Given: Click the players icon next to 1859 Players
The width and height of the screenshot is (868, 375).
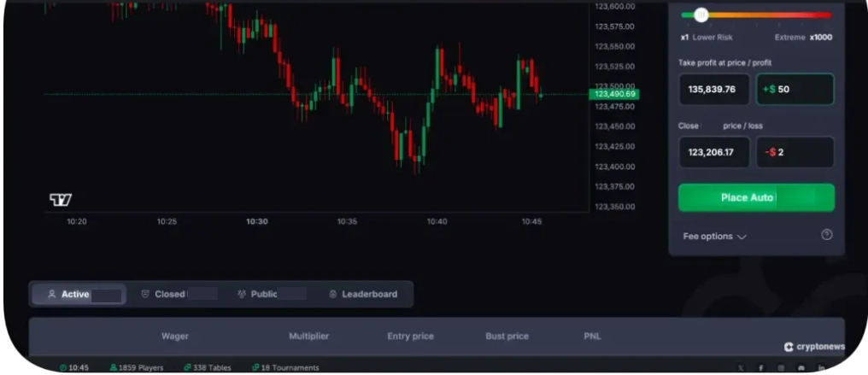Looking at the screenshot, I should (x=114, y=368).
